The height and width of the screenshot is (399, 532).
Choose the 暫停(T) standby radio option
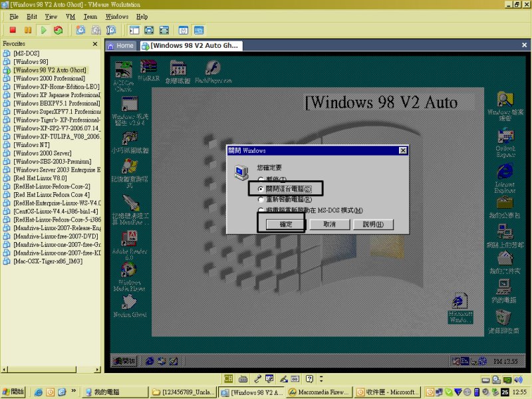(272, 179)
